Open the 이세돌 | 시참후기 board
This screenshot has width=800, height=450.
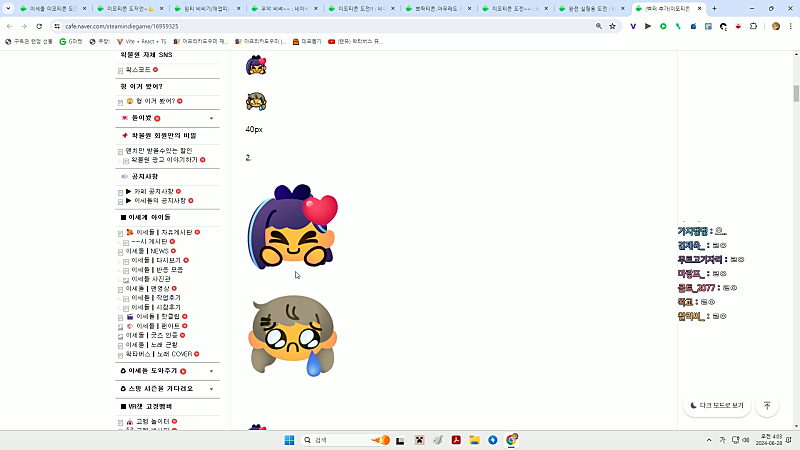[156, 307]
